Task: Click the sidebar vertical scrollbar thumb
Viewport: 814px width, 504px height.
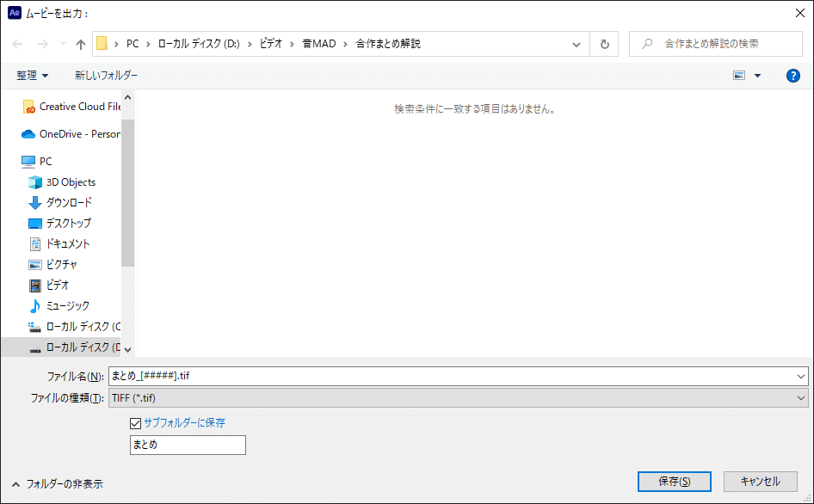Action: pyautogui.click(x=127, y=194)
